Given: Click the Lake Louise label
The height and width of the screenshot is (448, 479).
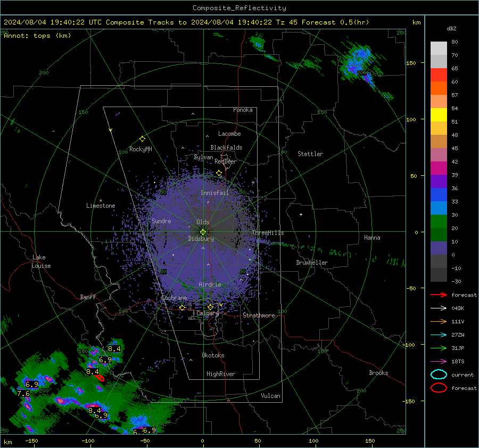Looking at the screenshot, I should pos(41,262).
